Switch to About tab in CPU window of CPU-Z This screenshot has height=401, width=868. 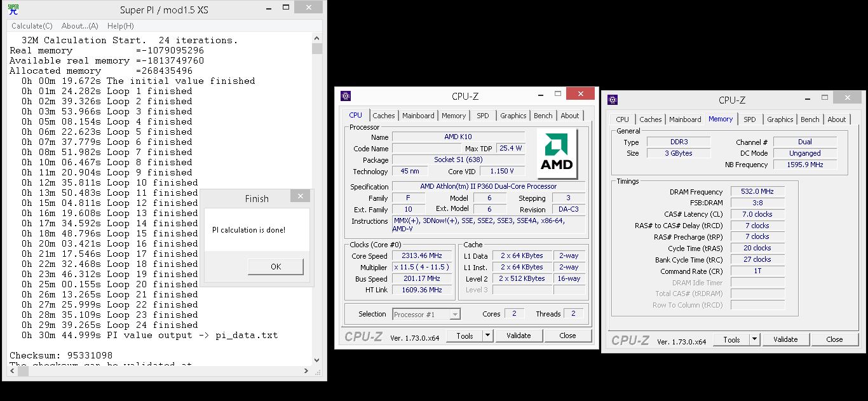[570, 116]
